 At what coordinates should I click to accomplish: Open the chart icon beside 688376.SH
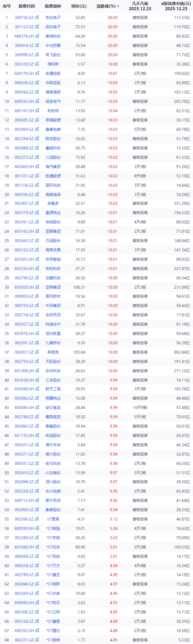click(x=37, y=36)
